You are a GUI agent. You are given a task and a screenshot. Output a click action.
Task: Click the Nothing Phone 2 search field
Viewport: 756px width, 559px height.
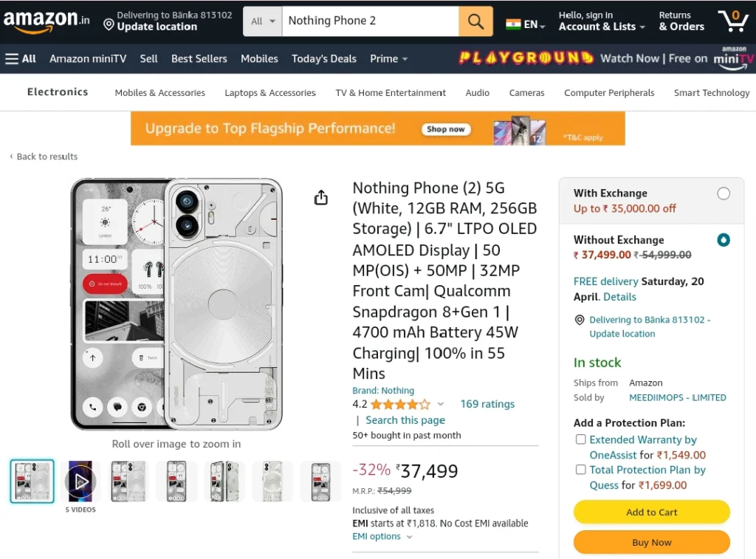[371, 21]
